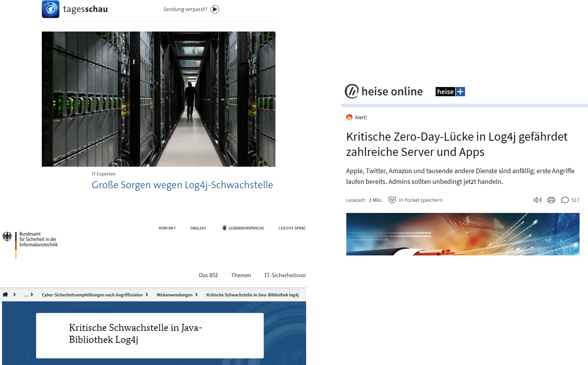Open the 517 comments bubble

pyautogui.click(x=565, y=200)
